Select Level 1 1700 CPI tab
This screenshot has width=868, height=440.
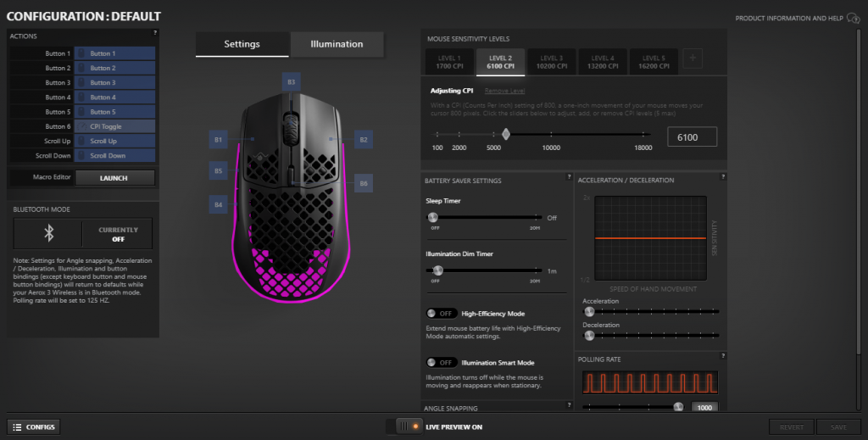click(449, 62)
